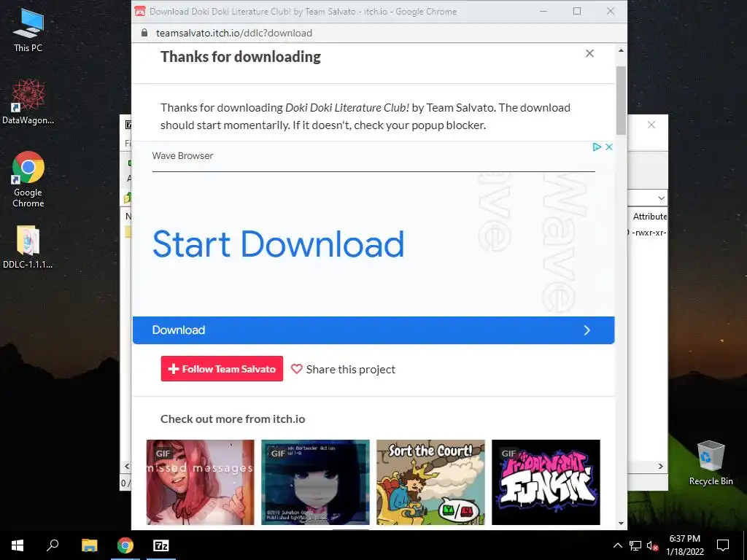Open This PC desktop icon
This screenshot has height=560, width=747.
[x=28, y=29]
